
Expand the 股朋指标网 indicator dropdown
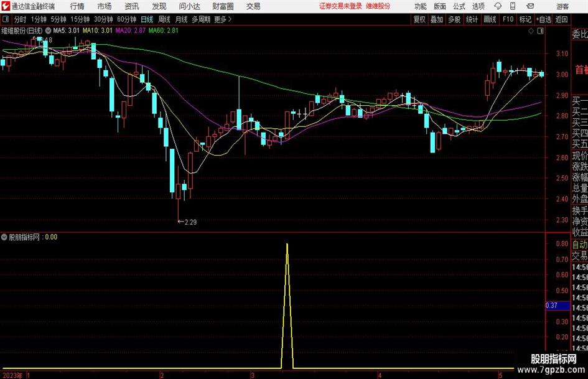[4, 237]
